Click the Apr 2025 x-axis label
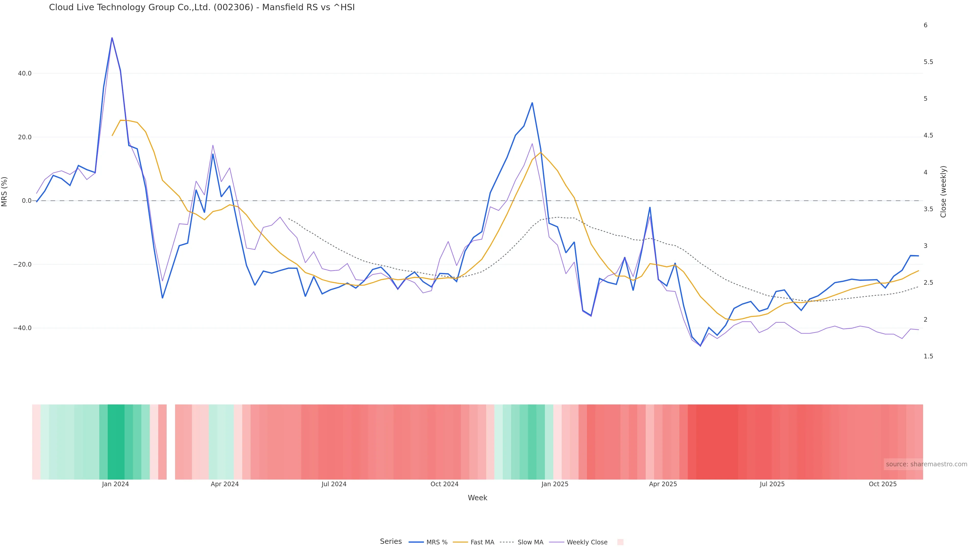The height and width of the screenshot is (551, 980). pos(663,484)
